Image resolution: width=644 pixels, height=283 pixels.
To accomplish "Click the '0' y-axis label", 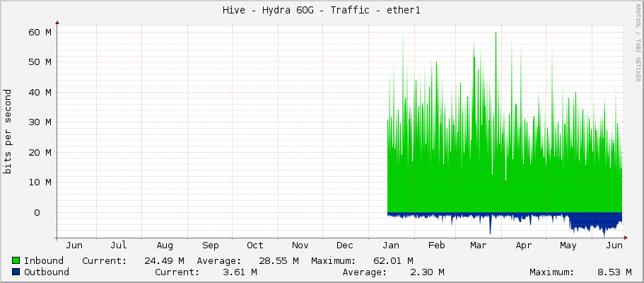I will [x=37, y=213].
